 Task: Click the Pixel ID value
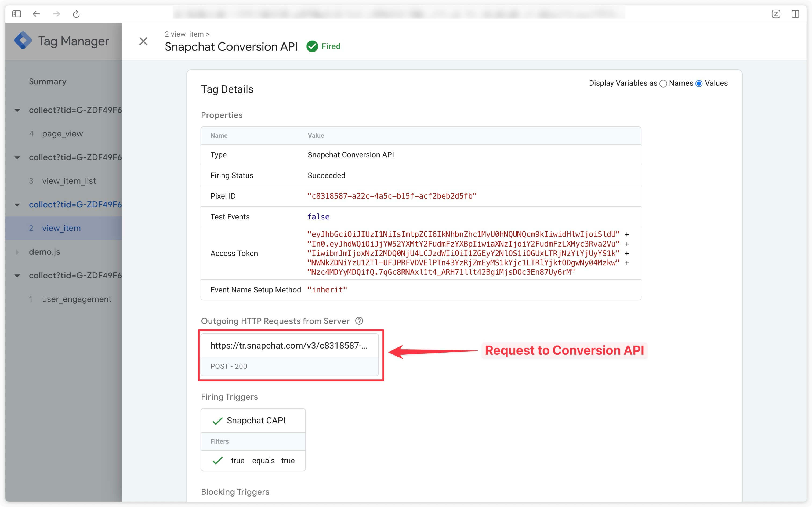pyautogui.click(x=392, y=196)
